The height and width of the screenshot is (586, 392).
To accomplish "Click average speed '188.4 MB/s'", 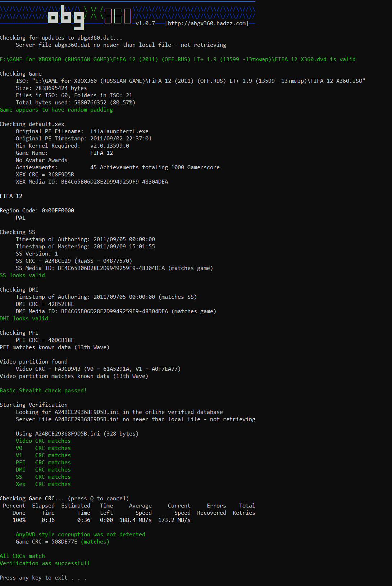I will pyautogui.click(x=136, y=520).
